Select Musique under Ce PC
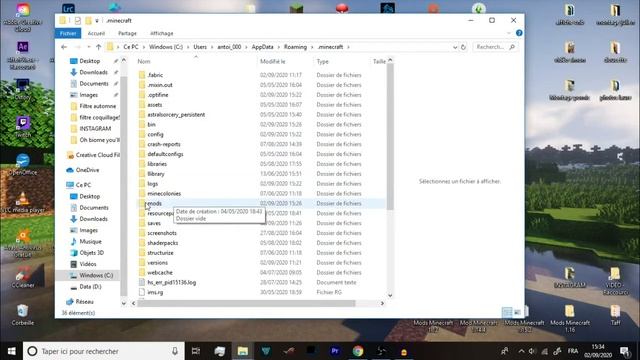 pos(90,242)
